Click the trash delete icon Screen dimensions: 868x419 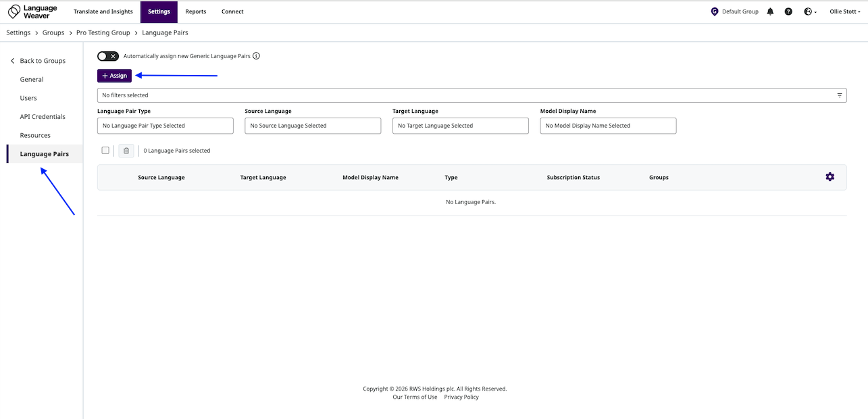(x=126, y=151)
